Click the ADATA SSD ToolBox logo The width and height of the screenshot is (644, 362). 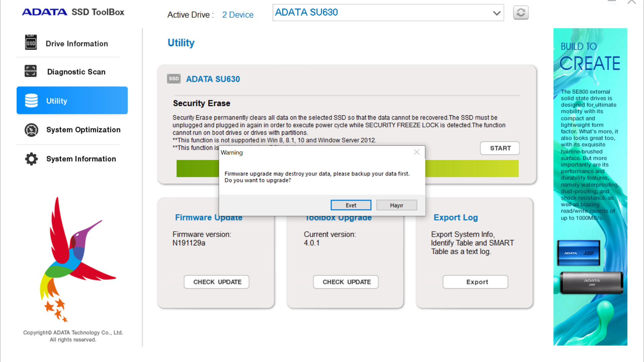pyautogui.click(x=73, y=12)
